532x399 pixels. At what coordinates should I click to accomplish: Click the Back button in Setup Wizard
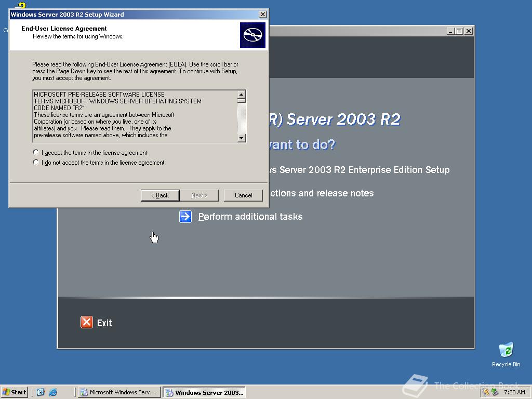tap(160, 195)
